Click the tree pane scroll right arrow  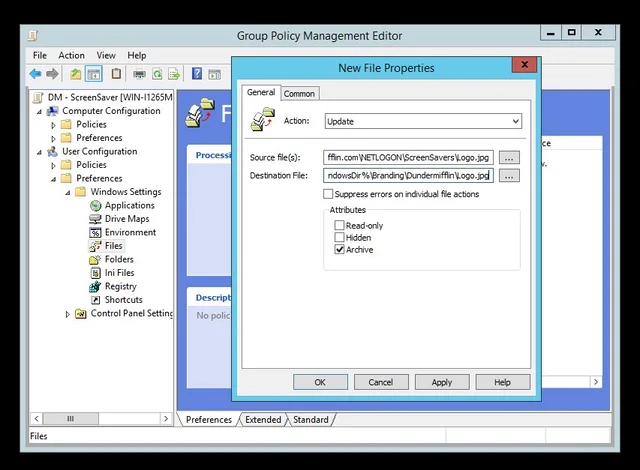(166, 419)
